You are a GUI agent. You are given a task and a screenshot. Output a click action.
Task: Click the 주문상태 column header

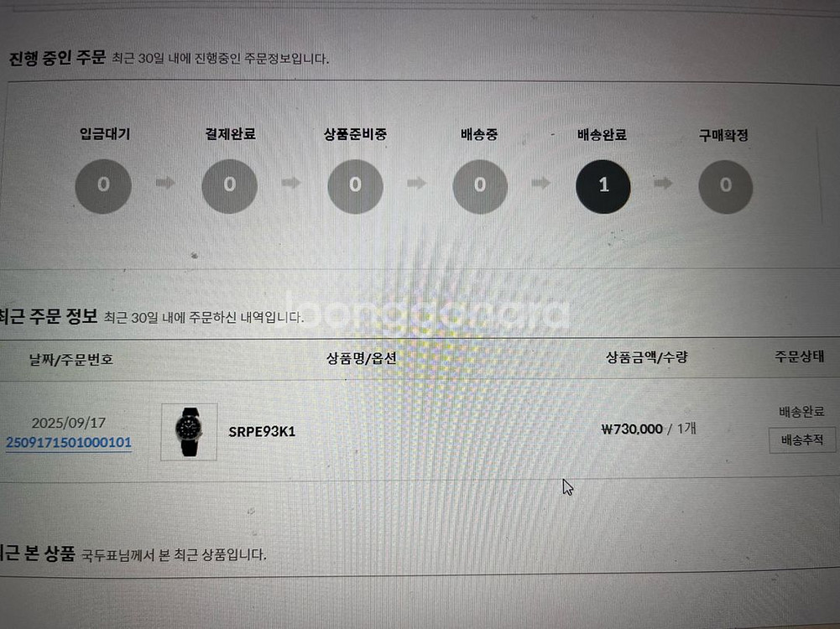coord(799,356)
